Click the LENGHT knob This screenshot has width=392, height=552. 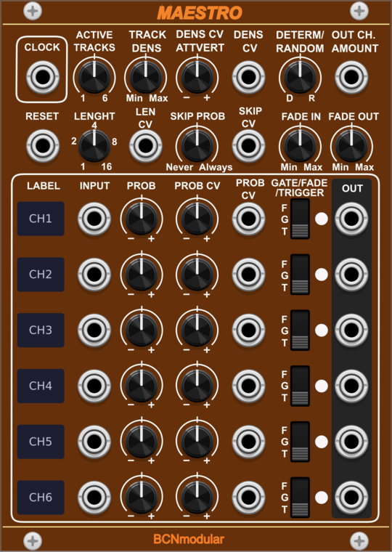(x=94, y=145)
